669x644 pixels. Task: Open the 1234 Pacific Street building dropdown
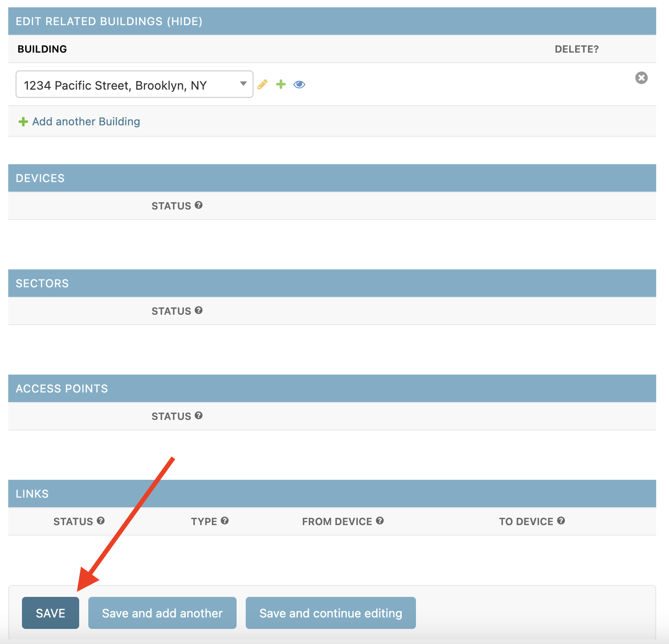tap(135, 84)
